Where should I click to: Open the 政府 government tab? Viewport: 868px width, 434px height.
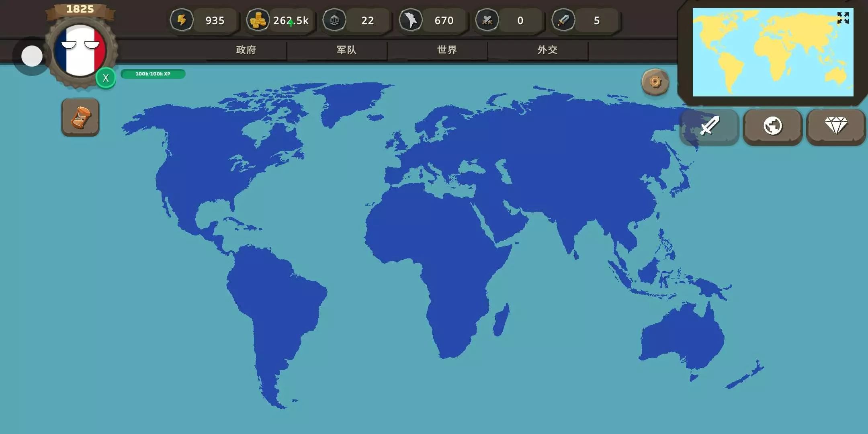click(x=246, y=50)
